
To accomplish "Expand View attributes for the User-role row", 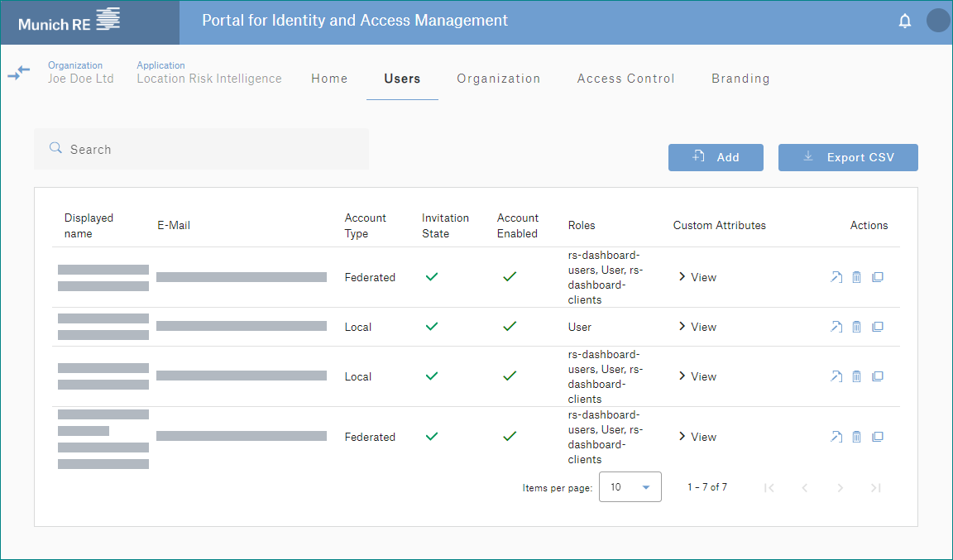I will (x=697, y=327).
